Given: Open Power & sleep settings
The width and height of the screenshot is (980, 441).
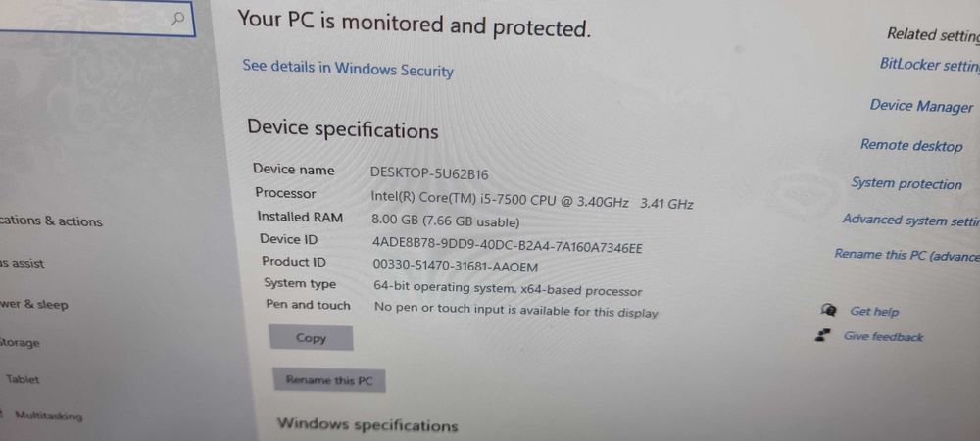Looking at the screenshot, I should point(34,304).
